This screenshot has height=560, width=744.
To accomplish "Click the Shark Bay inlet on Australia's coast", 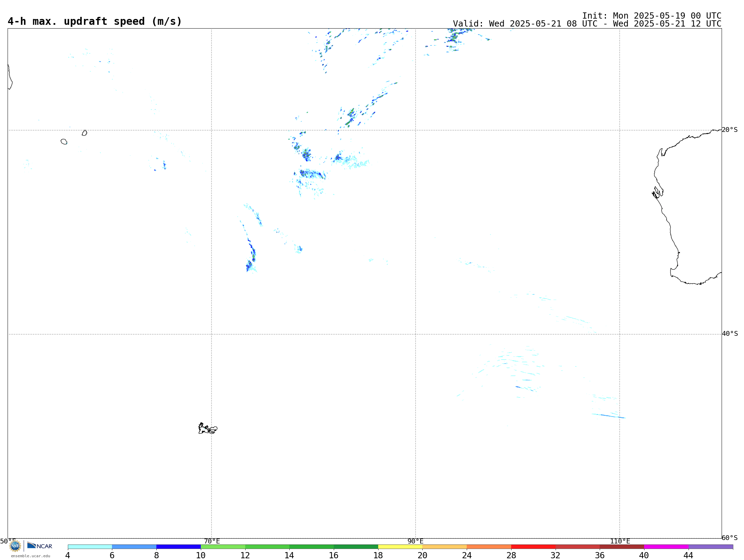I will (x=658, y=192).
